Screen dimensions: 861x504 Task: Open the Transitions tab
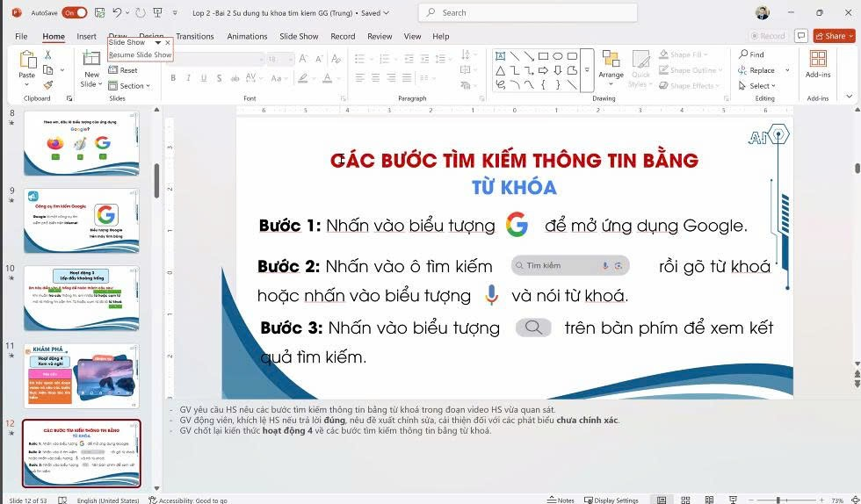(194, 36)
